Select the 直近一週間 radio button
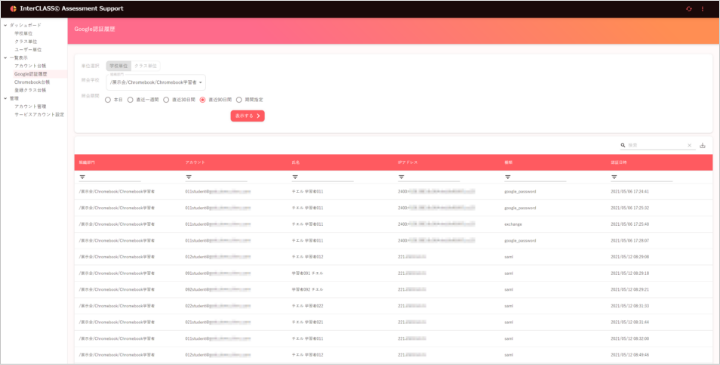The width and height of the screenshot is (720, 365). tap(130, 100)
